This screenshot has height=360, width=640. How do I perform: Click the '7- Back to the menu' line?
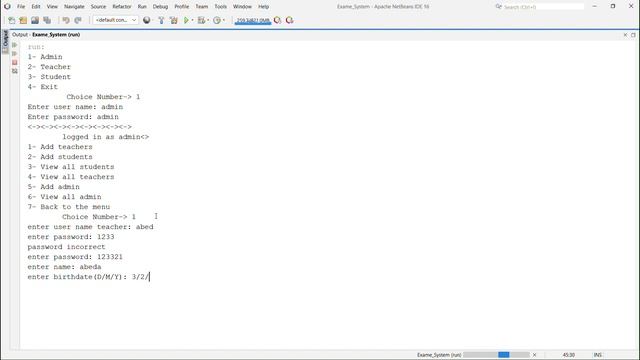(x=69, y=207)
